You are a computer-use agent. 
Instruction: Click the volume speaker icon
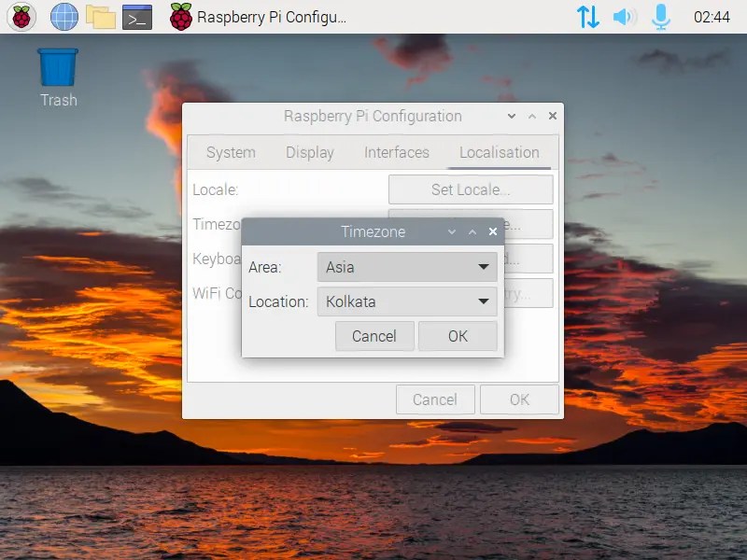tap(624, 16)
